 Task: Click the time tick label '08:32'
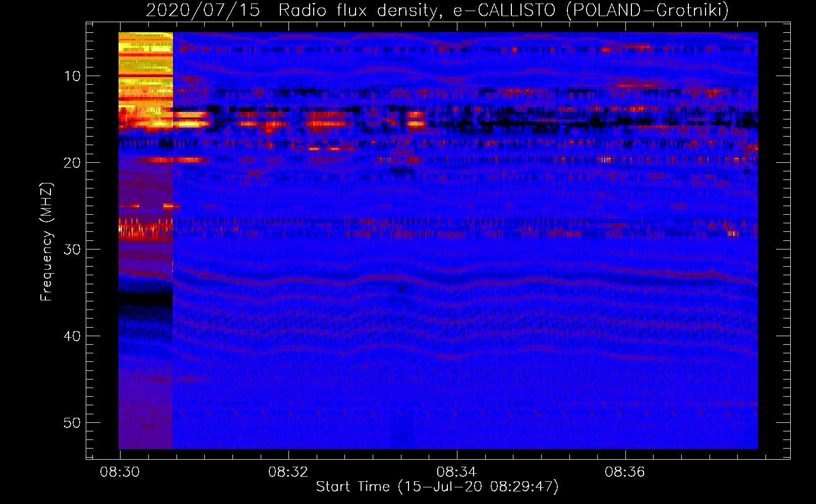[288, 472]
